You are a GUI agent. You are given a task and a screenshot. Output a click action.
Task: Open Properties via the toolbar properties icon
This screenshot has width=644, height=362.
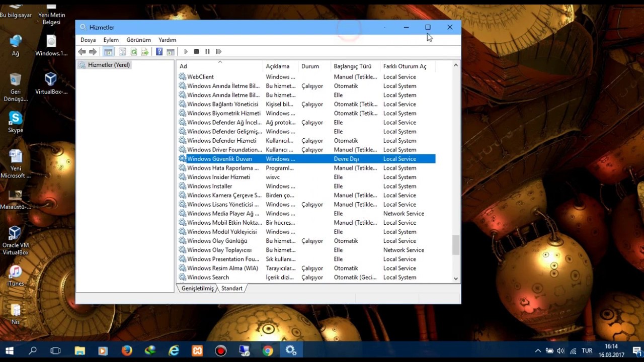tap(122, 52)
